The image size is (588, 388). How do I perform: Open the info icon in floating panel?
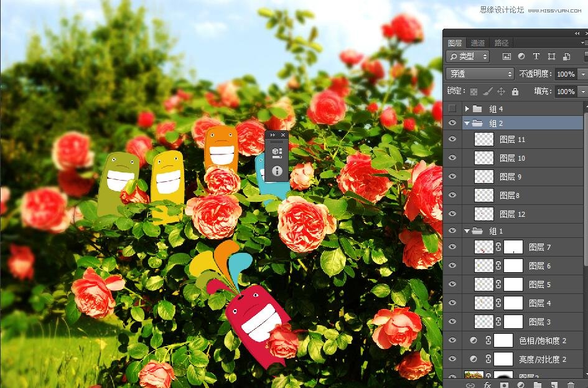click(277, 171)
